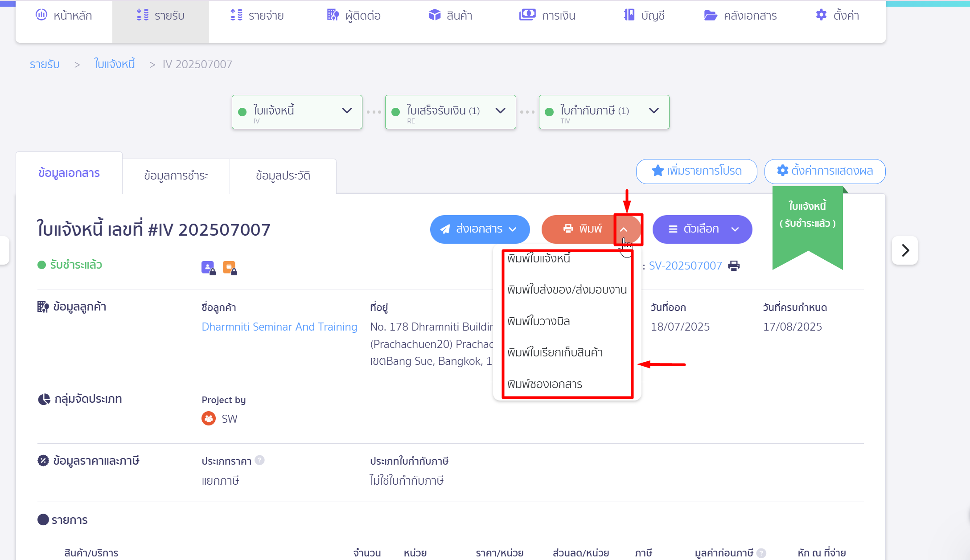
Task: Expand the ใบแจ้งหนี้ IV document dropdown
Action: pos(297,112)
